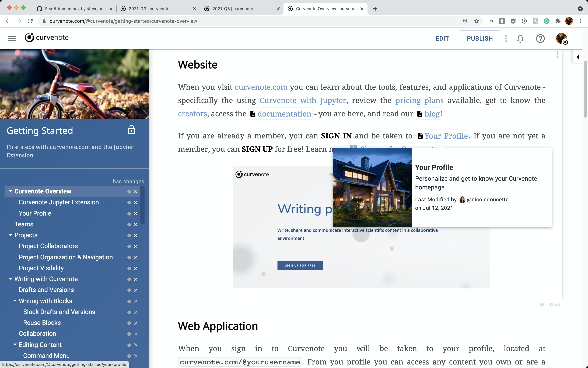Click the status dot for Collaboration
This screenshot has width=588, height=368.
[129, 334]
